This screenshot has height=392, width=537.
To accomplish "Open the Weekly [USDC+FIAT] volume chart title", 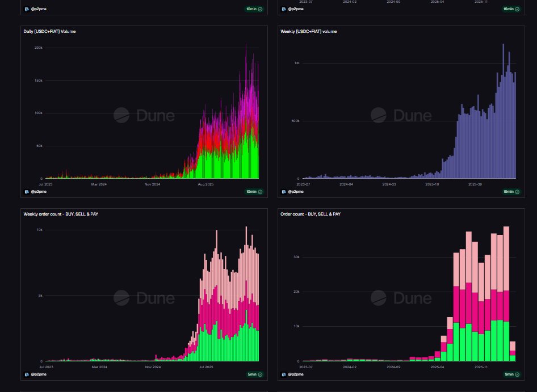I will (308, 31).
